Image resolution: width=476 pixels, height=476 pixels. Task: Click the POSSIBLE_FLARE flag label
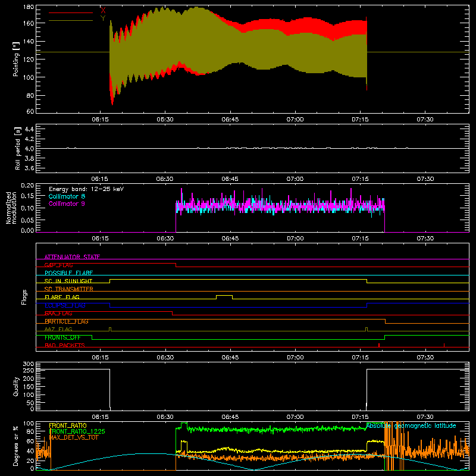point(68,273)
